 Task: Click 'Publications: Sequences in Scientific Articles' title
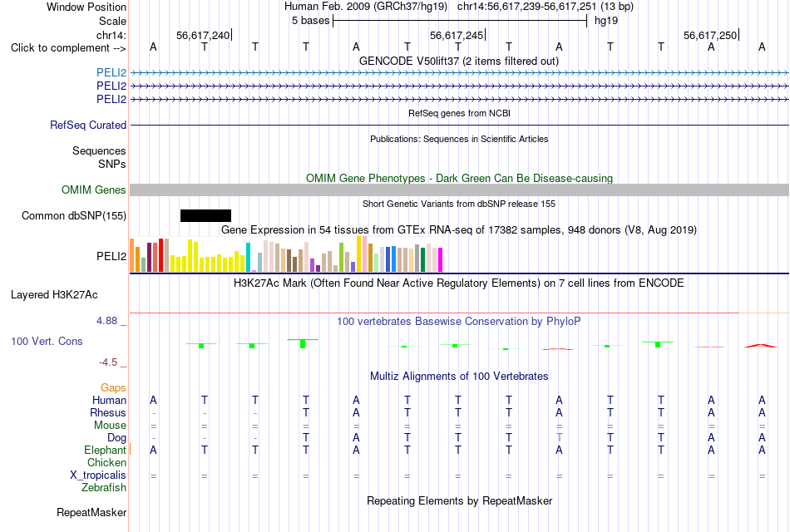click(459, 139)
